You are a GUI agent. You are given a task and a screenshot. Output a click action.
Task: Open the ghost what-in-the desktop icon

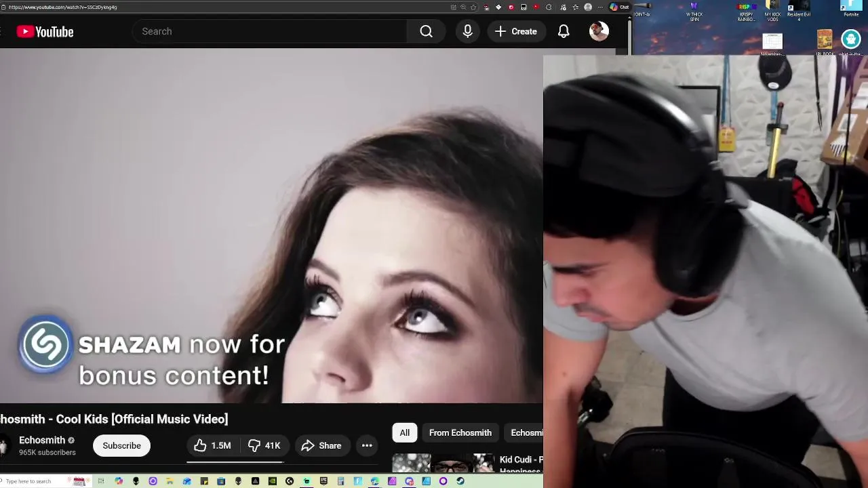pos(851,42)
